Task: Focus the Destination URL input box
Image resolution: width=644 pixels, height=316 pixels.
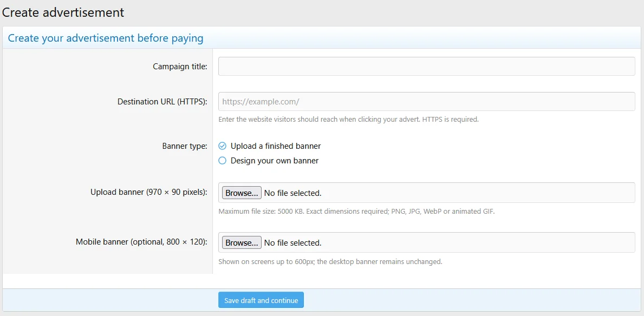Action: pyautogui.click(x=426, y=101)
